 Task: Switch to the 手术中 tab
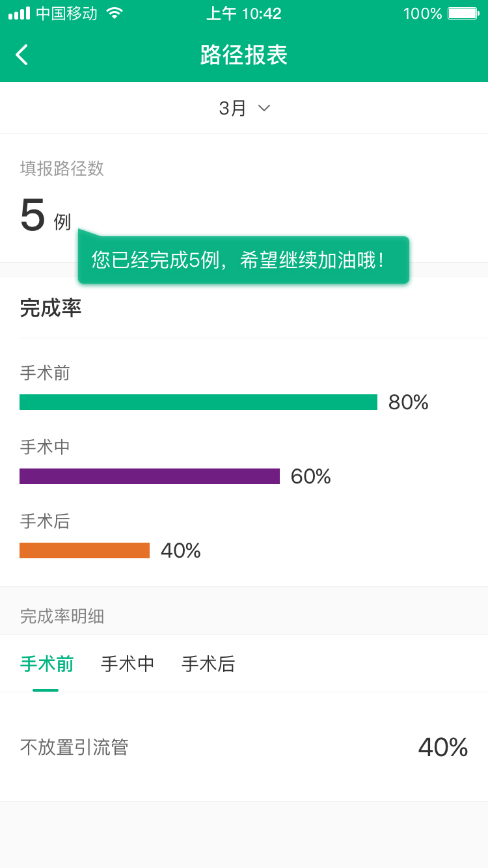point(128,664)
